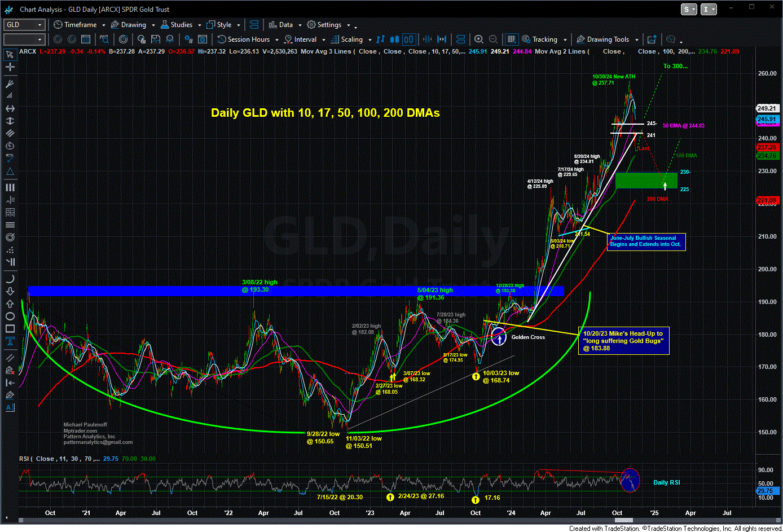Open the Data menu

(280, 25)
